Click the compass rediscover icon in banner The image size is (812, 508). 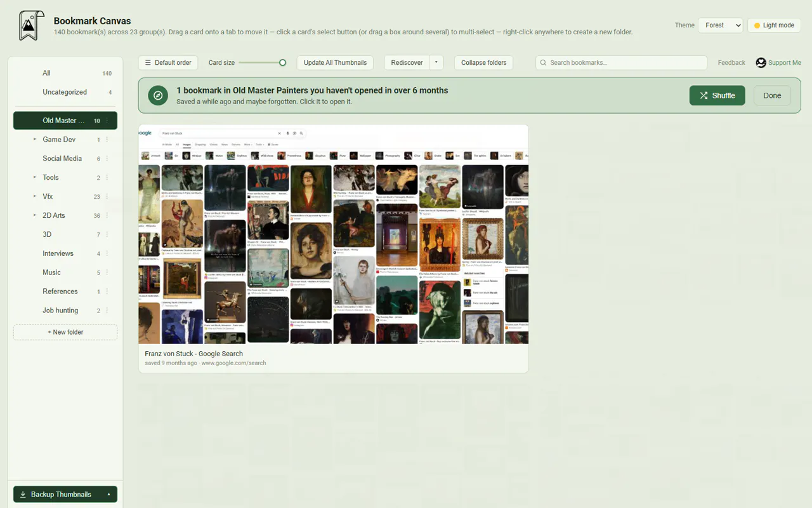pyautogui.click(x=158, y=95)
